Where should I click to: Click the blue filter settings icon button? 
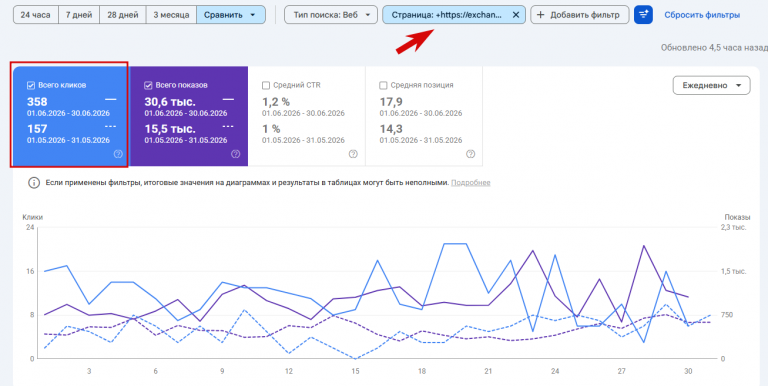pos(643,15)
